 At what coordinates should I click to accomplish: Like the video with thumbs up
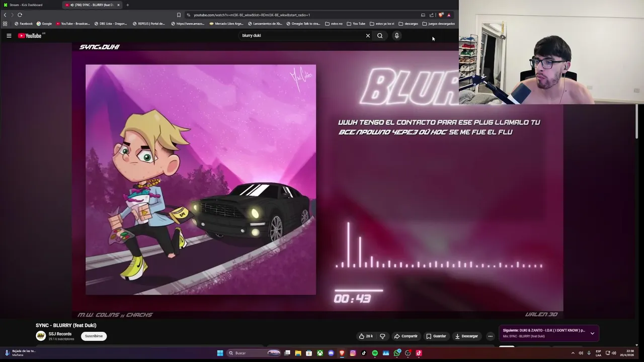click(366, 336)
